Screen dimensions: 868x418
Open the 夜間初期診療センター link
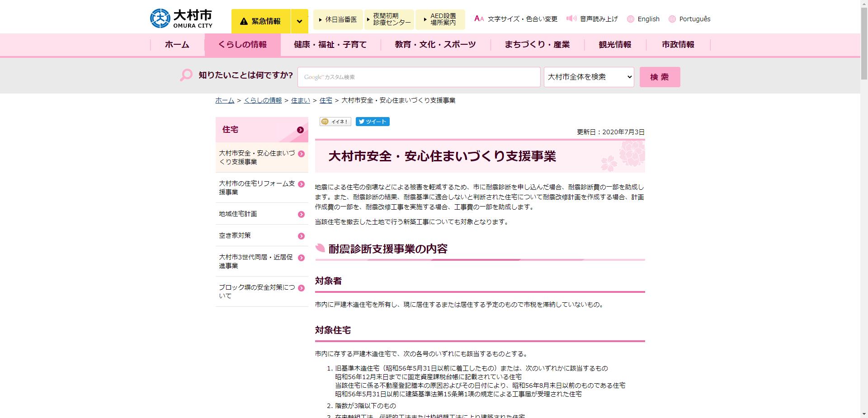click(389, 19)
